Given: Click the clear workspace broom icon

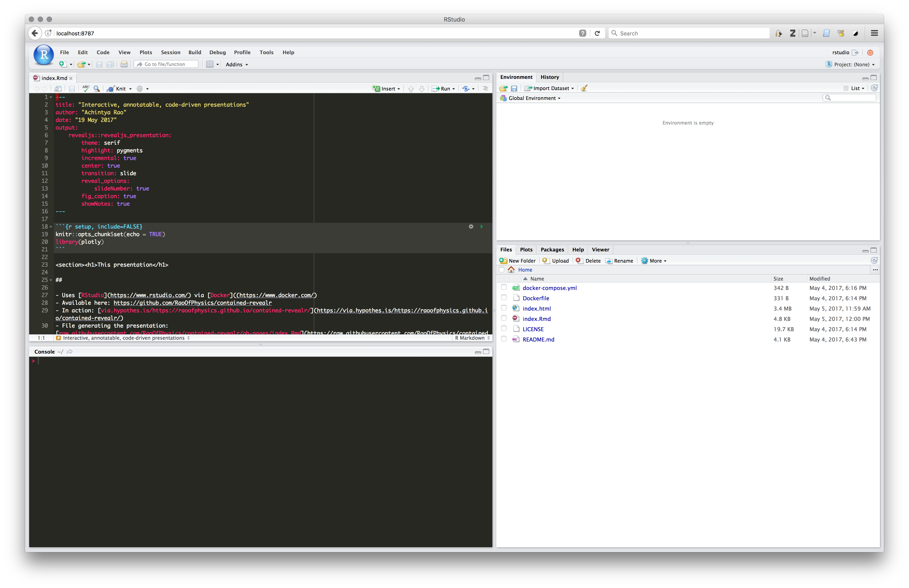Looking at the screenshot, I should [x=584, y=88].
